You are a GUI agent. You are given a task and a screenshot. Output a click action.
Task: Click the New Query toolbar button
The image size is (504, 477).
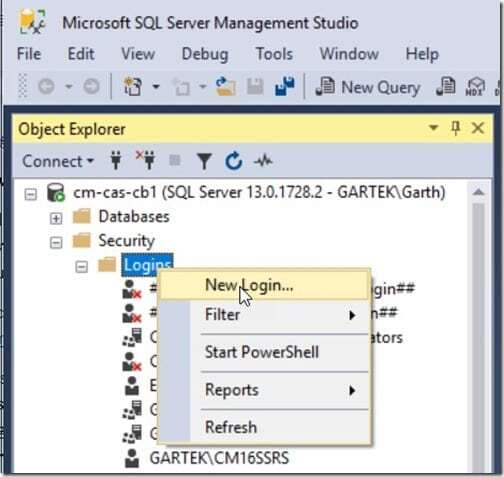[368, 87]
